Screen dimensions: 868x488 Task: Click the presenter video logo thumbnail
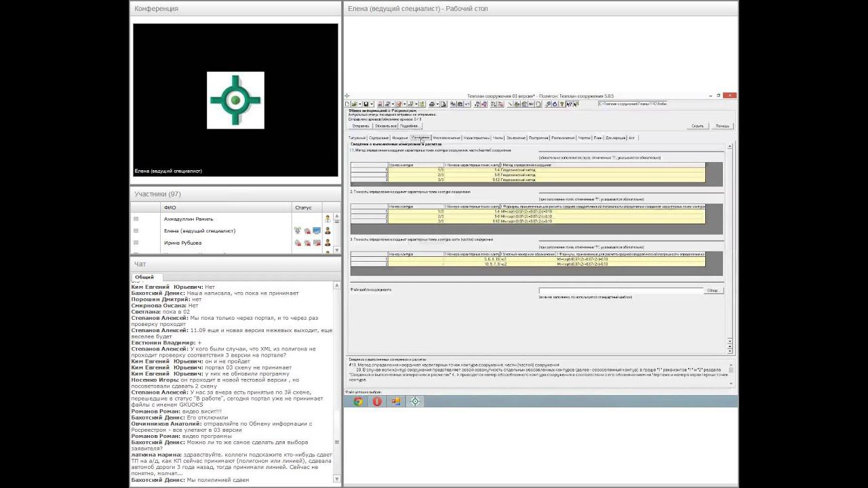(x=235, y=100)
